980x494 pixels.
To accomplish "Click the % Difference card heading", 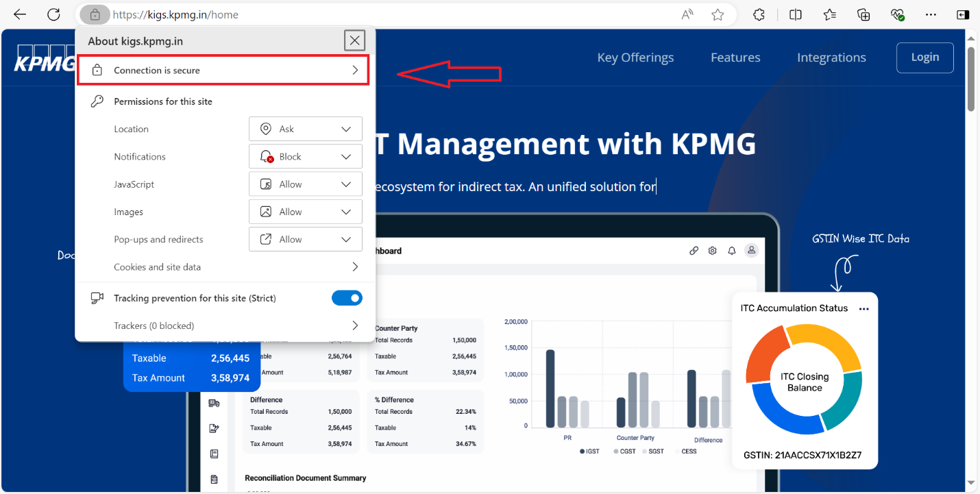I will pos(394,399).
